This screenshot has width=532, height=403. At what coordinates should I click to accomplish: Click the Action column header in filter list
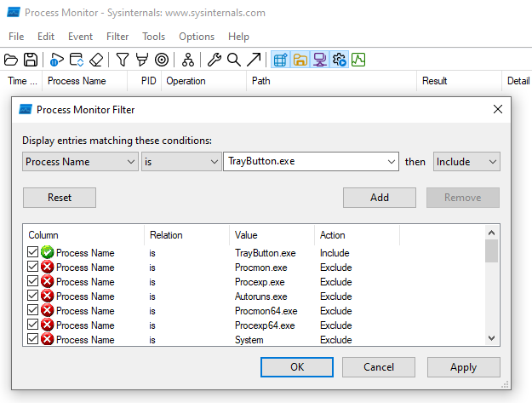(358, 235)
